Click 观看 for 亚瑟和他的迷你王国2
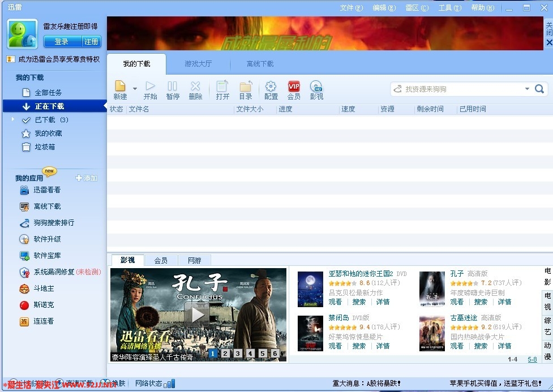 click(335, 302)
